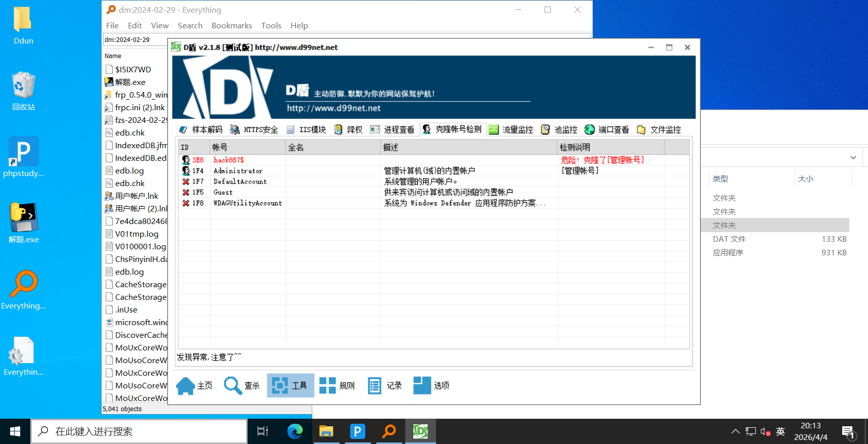Screen dimensions: 868x444
Task: Open phpstudy desktop shortcut
Action: click(23, 157)
